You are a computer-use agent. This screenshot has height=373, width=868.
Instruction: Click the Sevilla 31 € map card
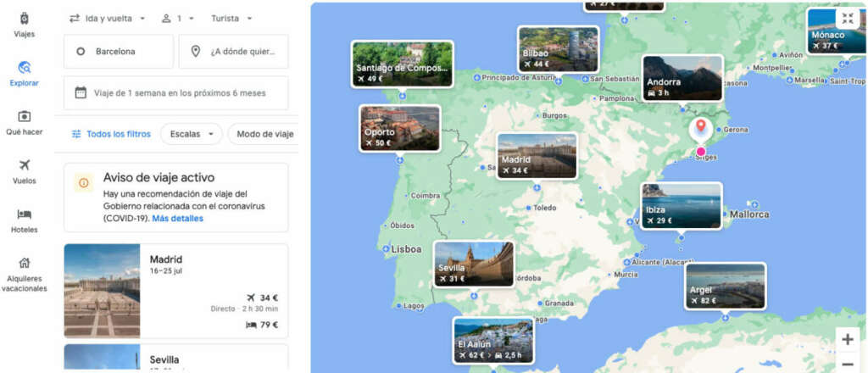pos(473,264)
